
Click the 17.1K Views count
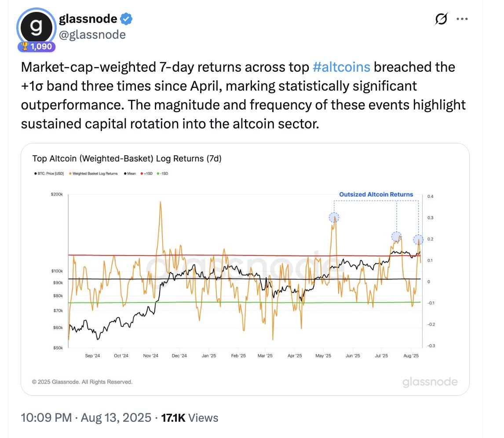point(190,418)
